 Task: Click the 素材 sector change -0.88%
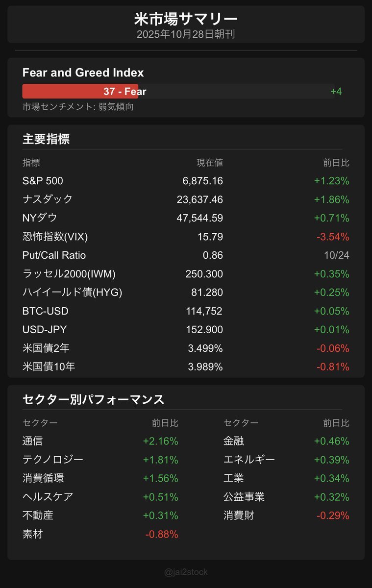click(x=162, y=534)
